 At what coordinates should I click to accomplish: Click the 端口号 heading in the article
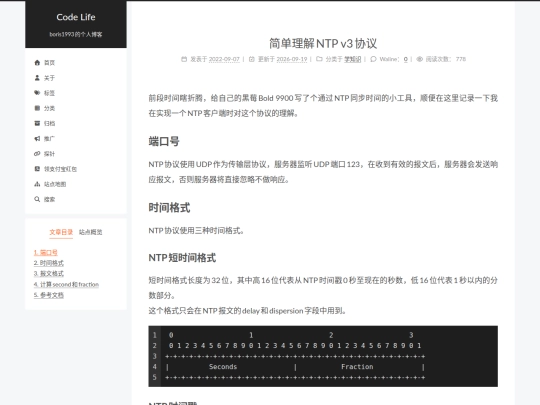pos(164,141)
